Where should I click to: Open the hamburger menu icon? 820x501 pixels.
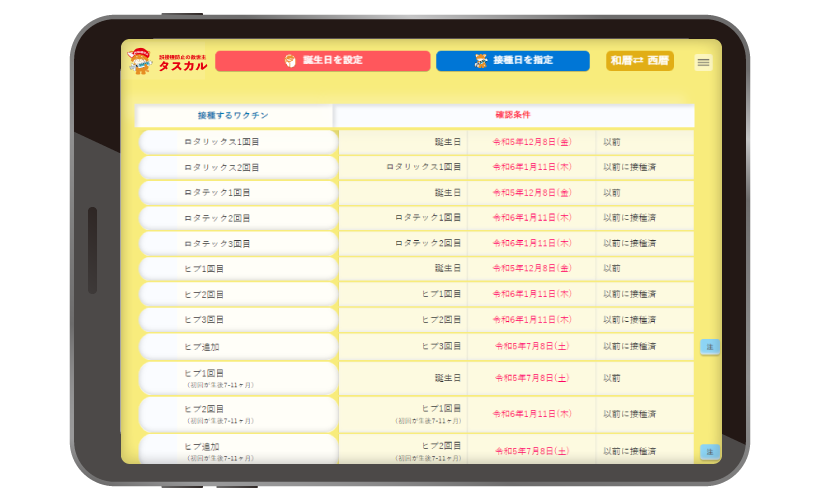[703, 62]
